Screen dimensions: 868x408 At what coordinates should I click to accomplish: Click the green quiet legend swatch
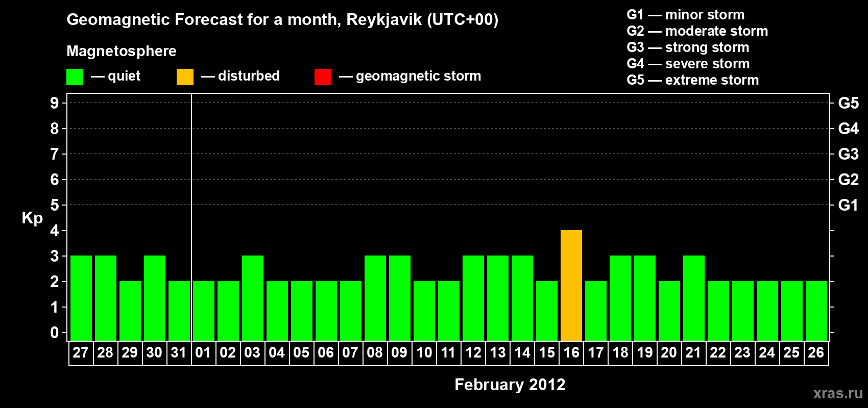point(75,77)
